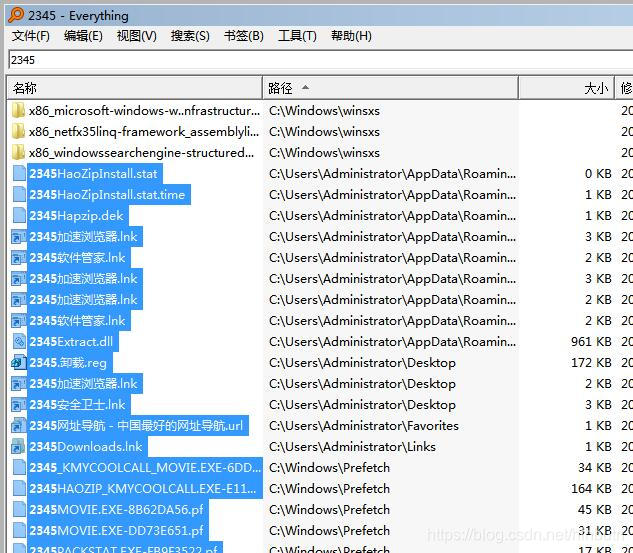Viewport: 633px width, 553px height.
Task: Select the file 2345MOVIE.EXE-8B62DA56.pf
Action: pos(116,509)
